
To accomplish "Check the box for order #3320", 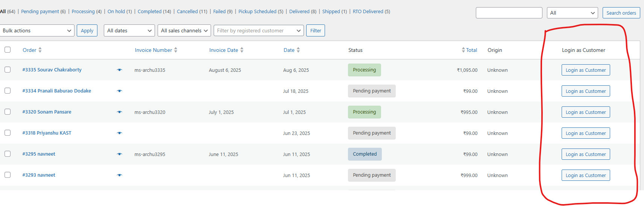I will pyautogui.click(x=8, y=112).
